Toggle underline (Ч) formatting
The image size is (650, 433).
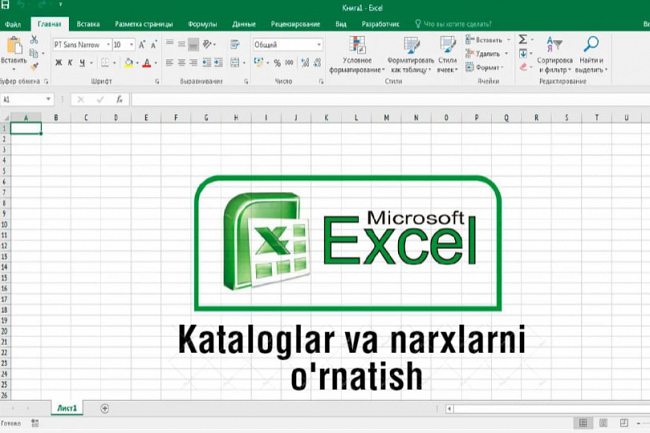82,63
